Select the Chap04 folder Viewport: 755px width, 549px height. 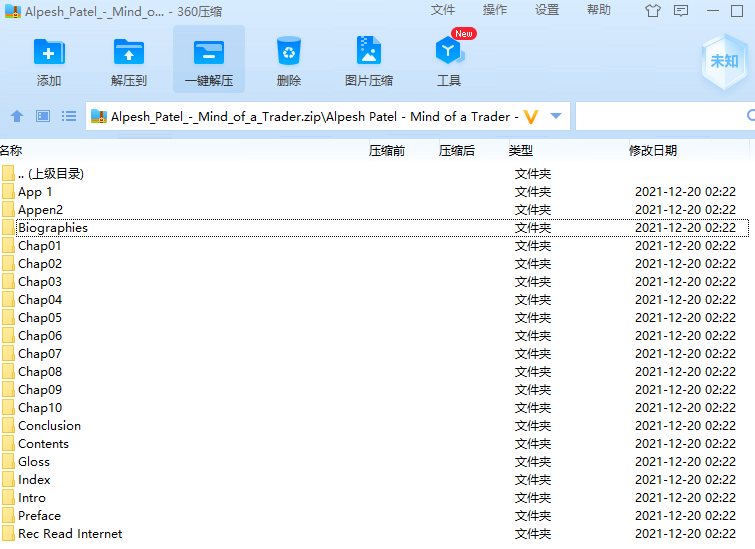coord(375,300)
